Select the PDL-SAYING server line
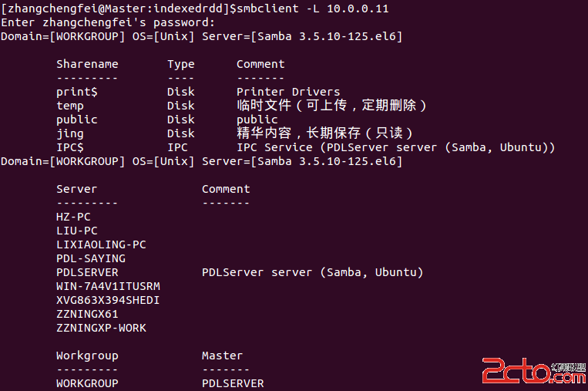 pyautogui.click(x=91, y=258)
